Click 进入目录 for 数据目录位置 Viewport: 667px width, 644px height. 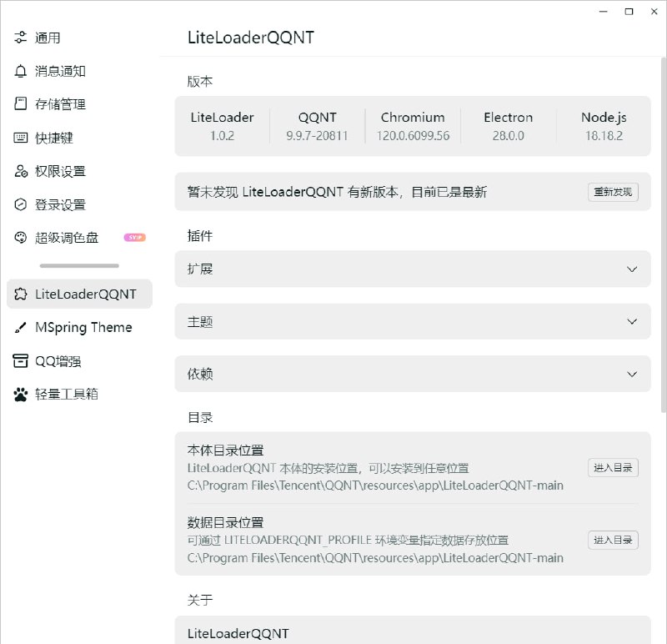coord(613,541)
